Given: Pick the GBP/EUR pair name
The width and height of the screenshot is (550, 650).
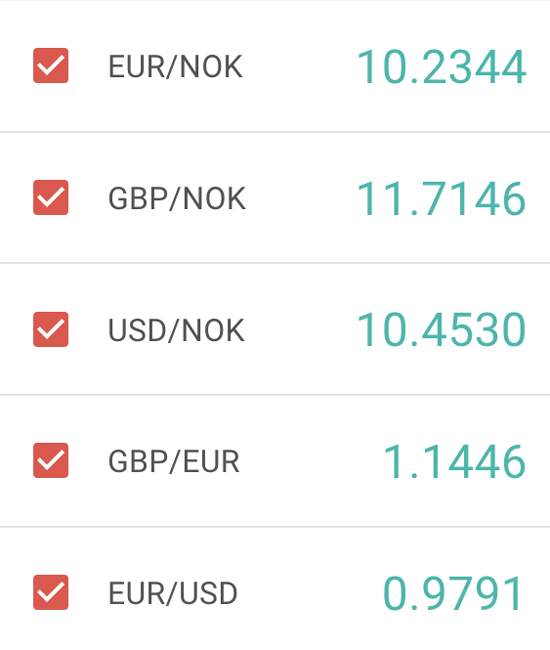Looking at the screenshot, I should tap(174, 461).
